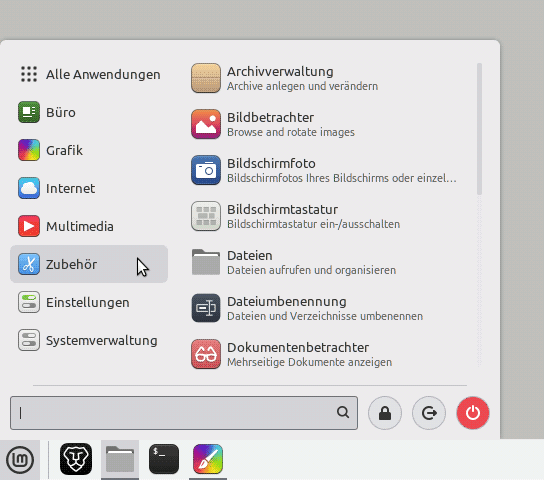
Task: Select the Multimedia category label
Action: [80, 226]
